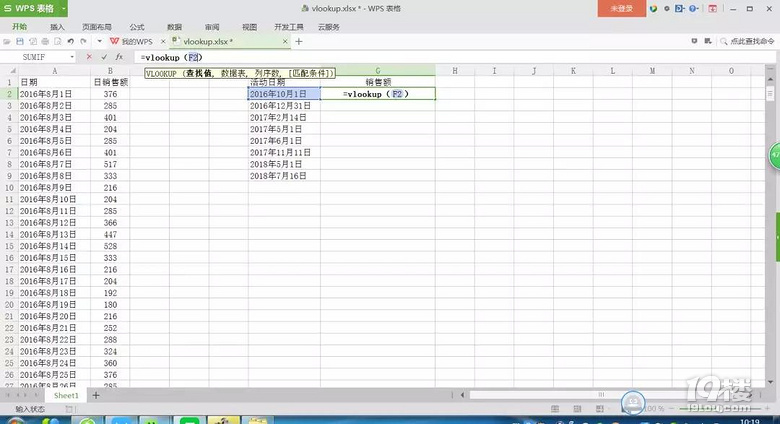Open the 数据 ribbon tab
Viewport: 780px width, 424px height.
[x=175, y=27]
